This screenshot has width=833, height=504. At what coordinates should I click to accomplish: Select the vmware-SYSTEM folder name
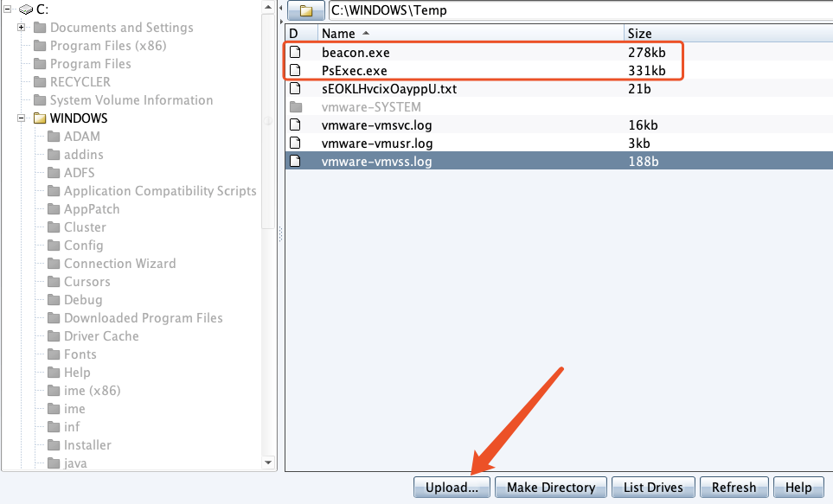coord(371,106)
